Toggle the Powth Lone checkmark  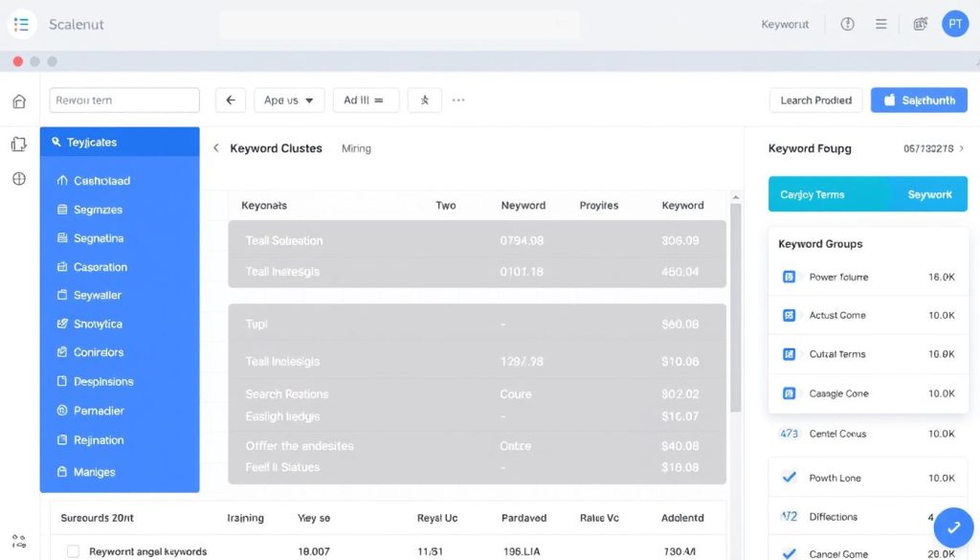click(790, 477)
